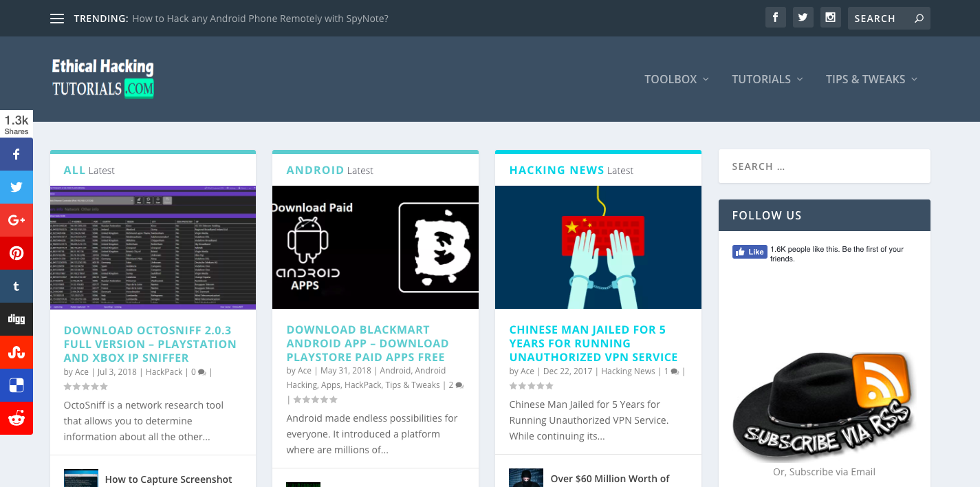Expand the TIPS & TWEAKS menu
This screenshot has width=980, height=487.
tap(872, 79)
